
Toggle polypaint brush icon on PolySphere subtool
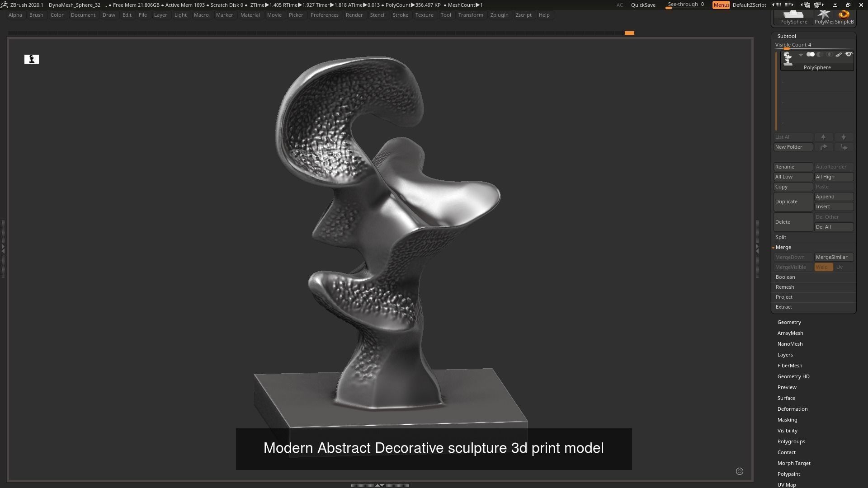coord(839,54)
